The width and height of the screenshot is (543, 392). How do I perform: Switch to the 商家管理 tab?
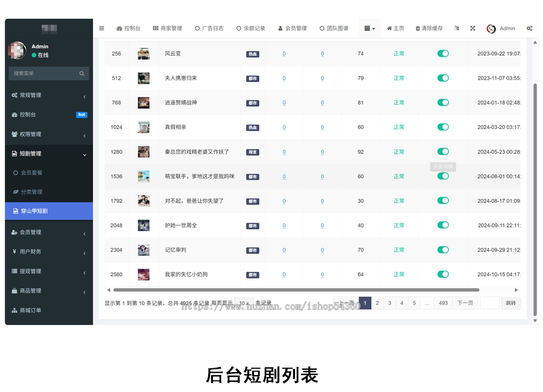pos(167,28)
